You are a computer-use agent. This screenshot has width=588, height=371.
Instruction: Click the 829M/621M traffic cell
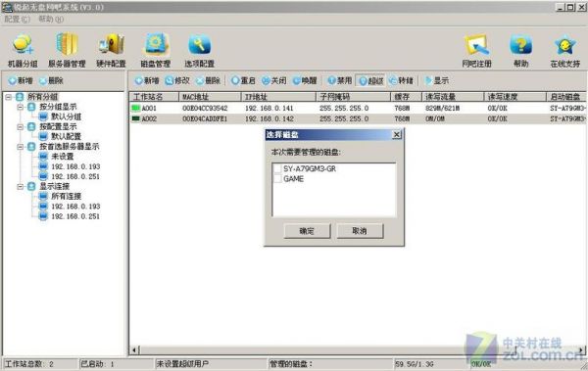click(x=443, y=109)
